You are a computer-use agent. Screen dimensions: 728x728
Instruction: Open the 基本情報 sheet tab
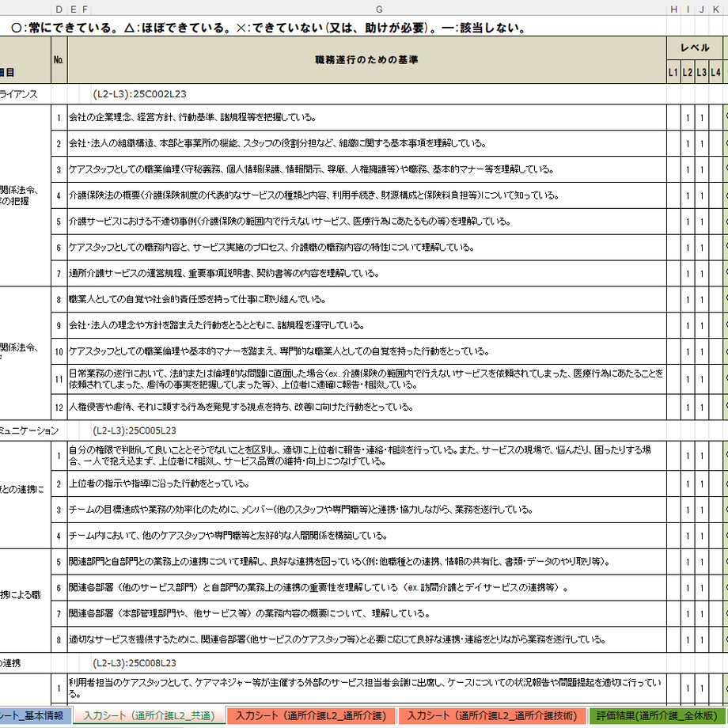pos(35,715)
